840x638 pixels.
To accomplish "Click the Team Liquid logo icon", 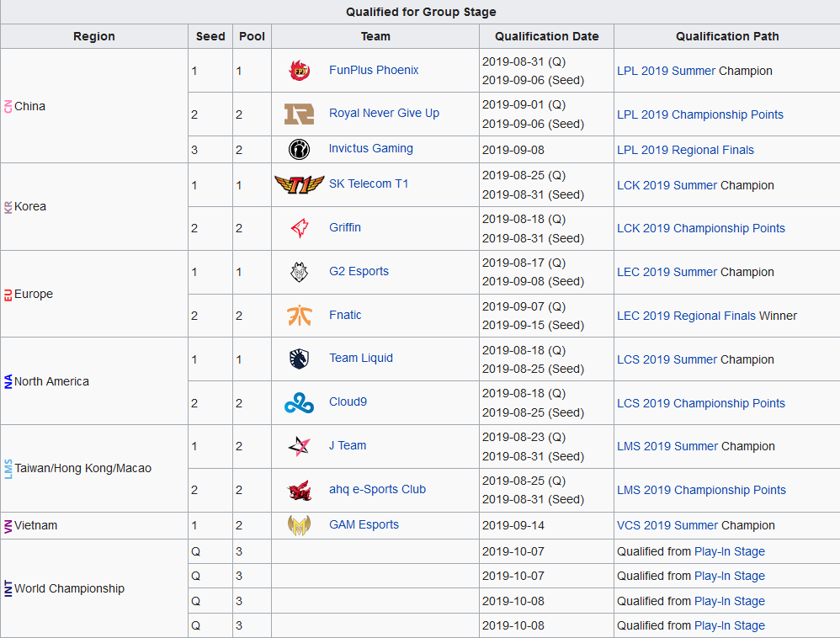I will (x=299, y=359).
